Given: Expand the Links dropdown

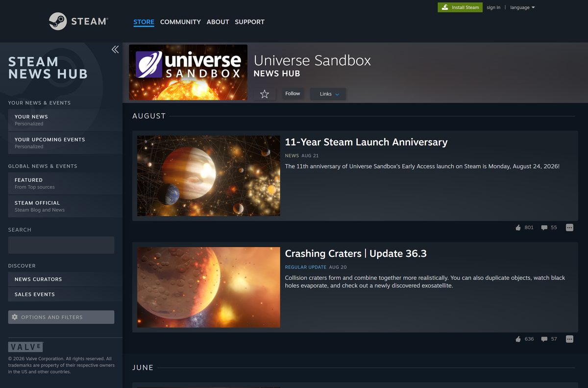Looking at the screenshot, I should pyautogui.click(x=328, y=94).
